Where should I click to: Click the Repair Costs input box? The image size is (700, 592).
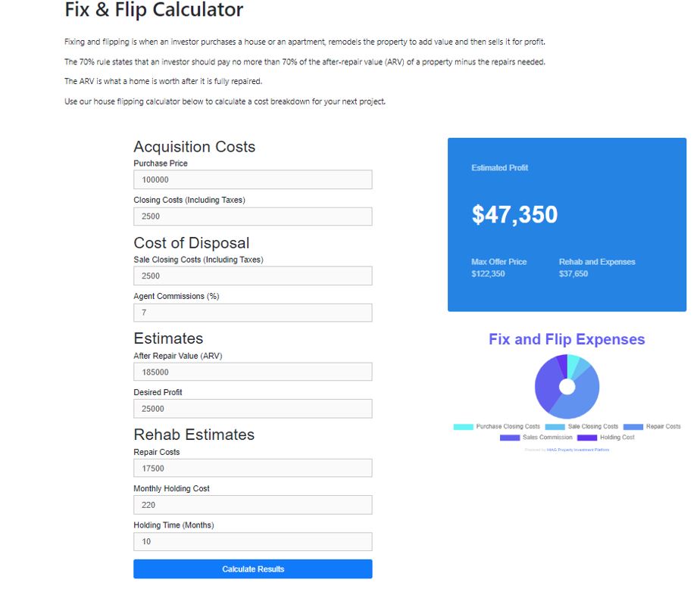point(253,468)
